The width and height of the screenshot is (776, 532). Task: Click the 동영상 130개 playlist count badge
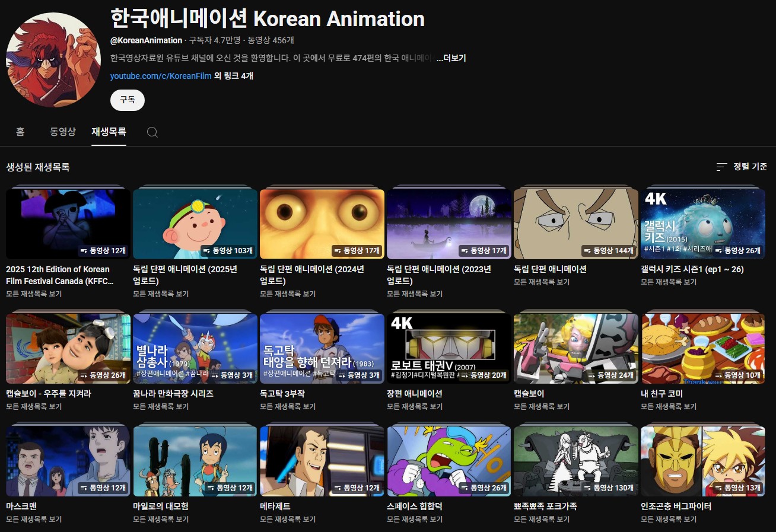point(609,488)
